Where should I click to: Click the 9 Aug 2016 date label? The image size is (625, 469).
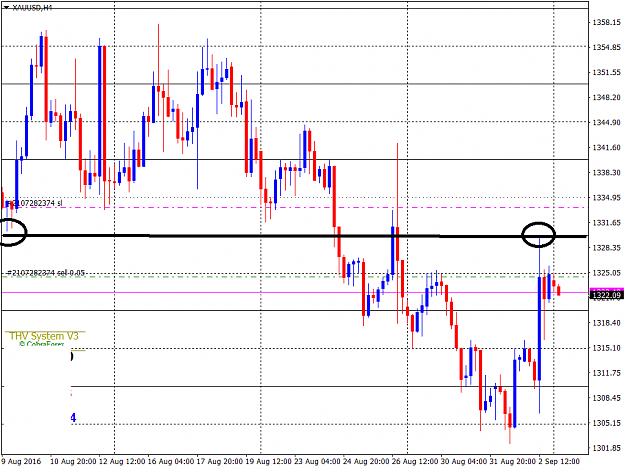[21, 461]
